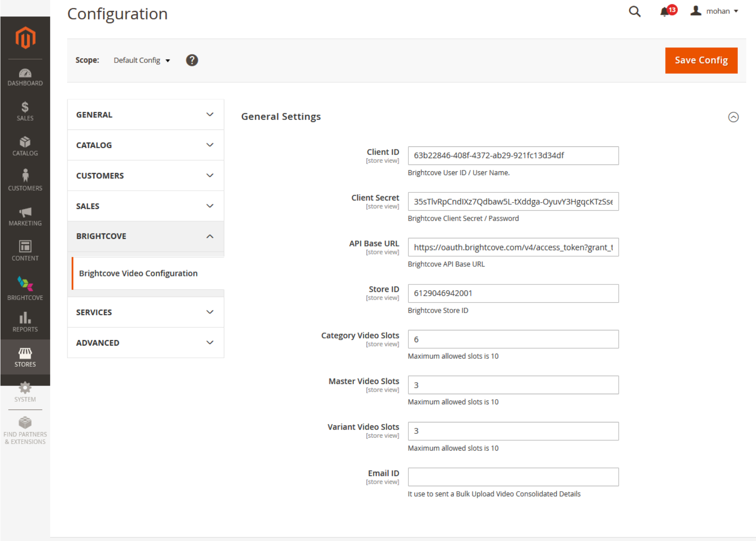The width and height of the screenshot is (756, 541).
Task: Open the Brightcove sidebar icon
Action: (25, 287)
